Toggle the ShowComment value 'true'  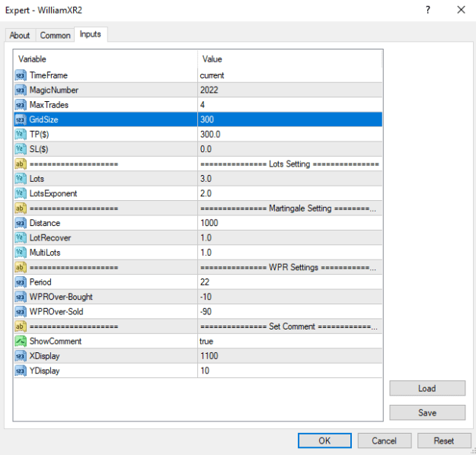[290, 341]
